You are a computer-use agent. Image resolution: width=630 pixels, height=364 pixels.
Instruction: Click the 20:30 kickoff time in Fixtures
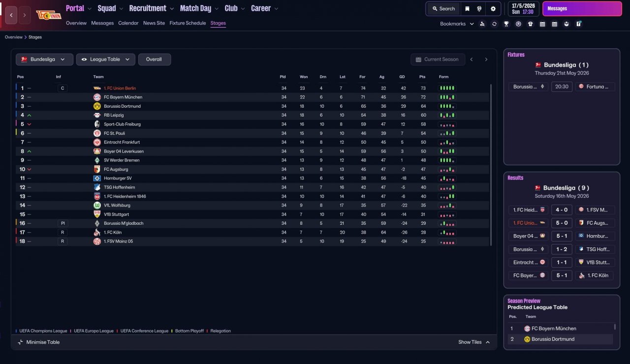tap(562, 87)
